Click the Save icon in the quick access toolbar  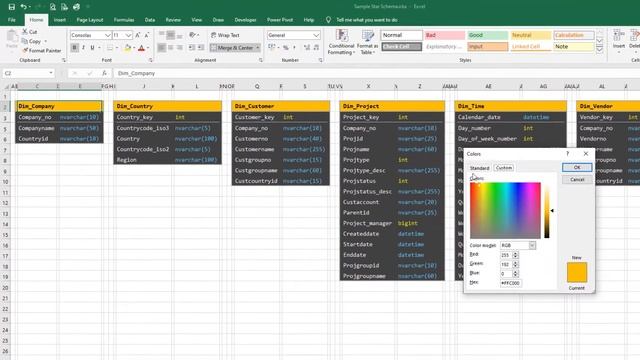pyautogui.click(x=11, y=7)
